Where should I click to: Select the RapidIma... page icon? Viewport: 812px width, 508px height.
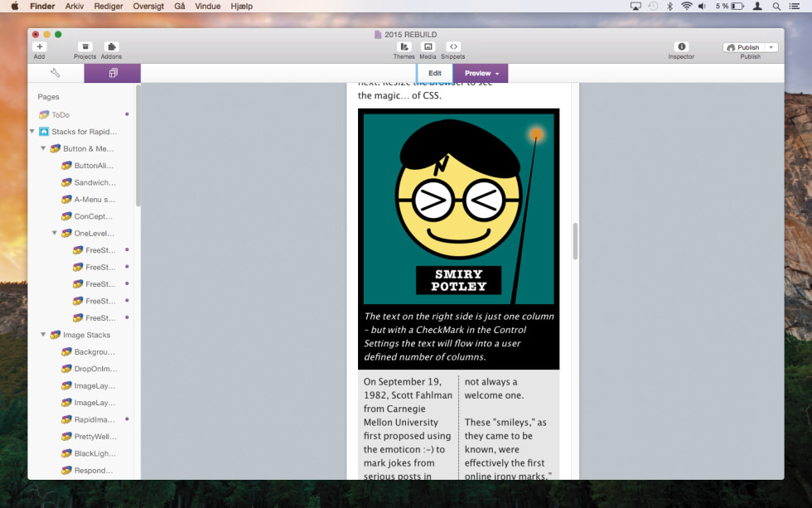[66, 419]
